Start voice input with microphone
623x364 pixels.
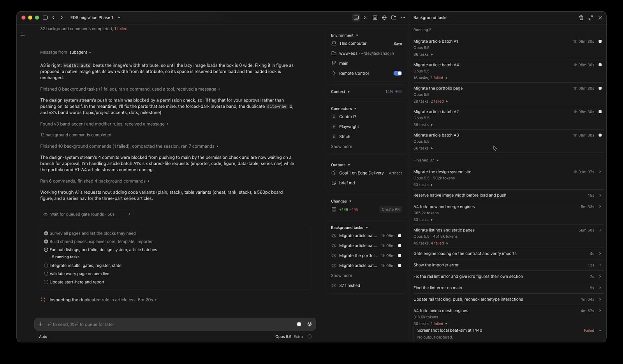[310, 324]
